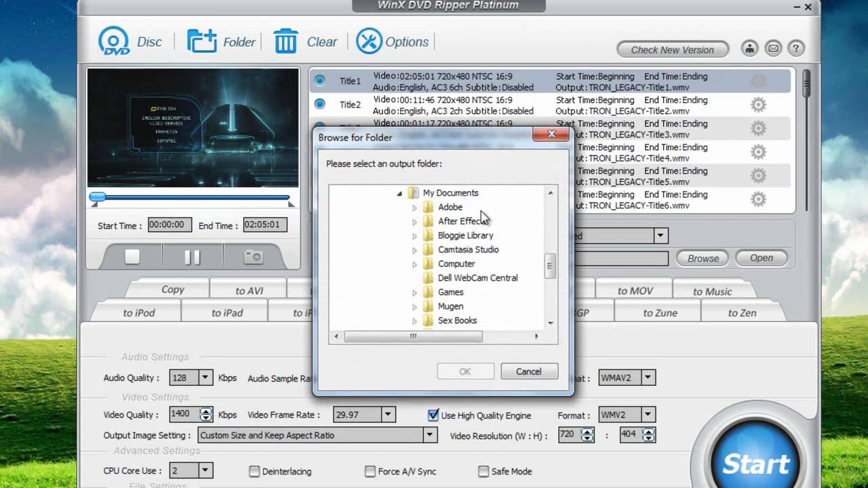Click the Start Time field
Viewport: 868px width, 488px height.
tap(170, 225)
